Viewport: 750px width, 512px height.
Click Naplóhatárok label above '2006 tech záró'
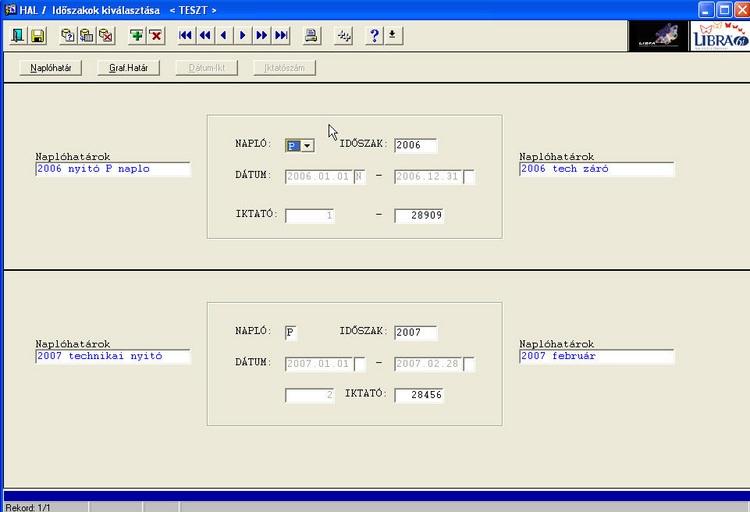coord(557,157)
